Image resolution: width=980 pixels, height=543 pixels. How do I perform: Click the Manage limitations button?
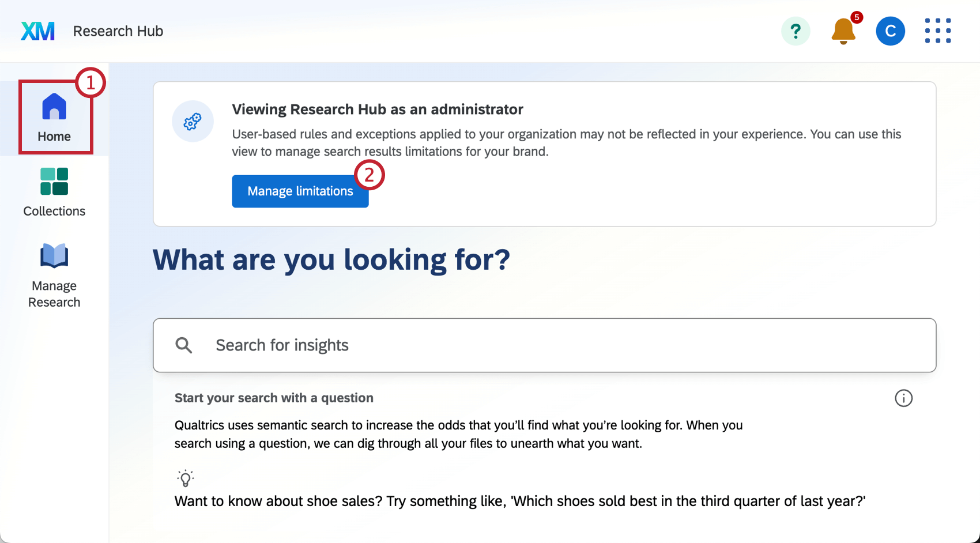300,191
